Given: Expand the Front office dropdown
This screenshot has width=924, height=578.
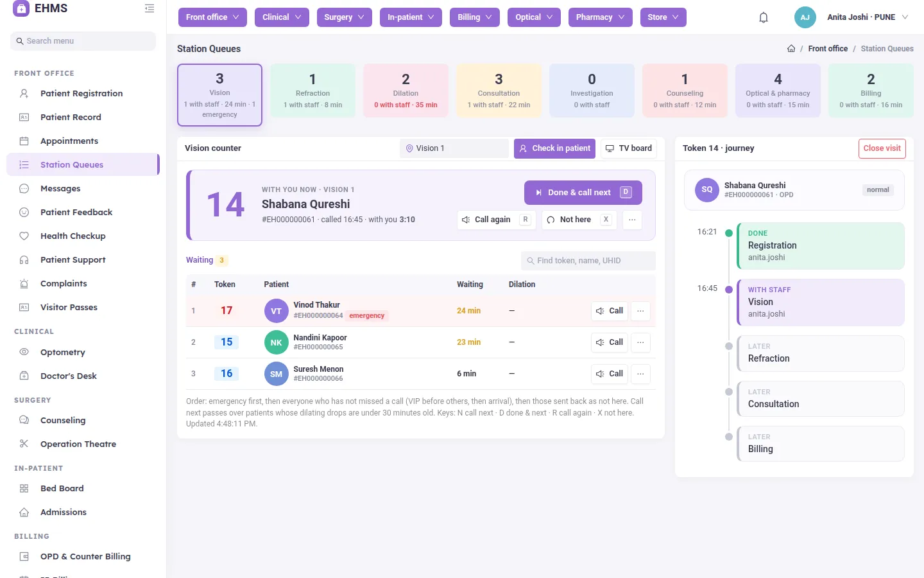Looking at the screenshot, I should point(212,17).
